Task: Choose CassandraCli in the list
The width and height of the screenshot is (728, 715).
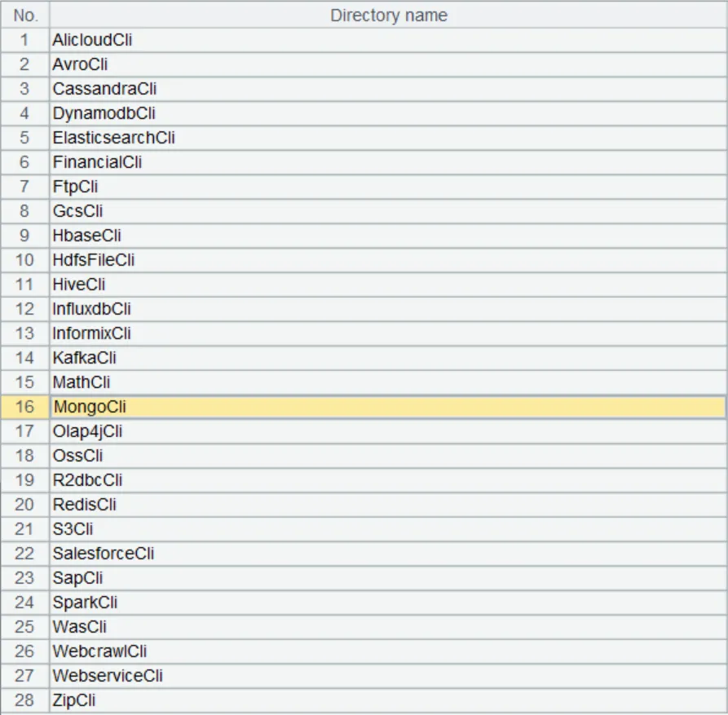Action: (388, 89)
